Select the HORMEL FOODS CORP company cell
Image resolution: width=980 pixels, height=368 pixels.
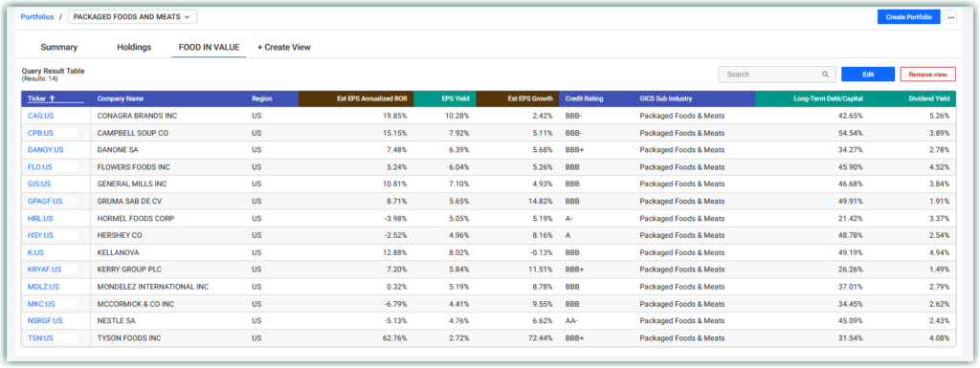pyautogui.click(x=136, y=218)
